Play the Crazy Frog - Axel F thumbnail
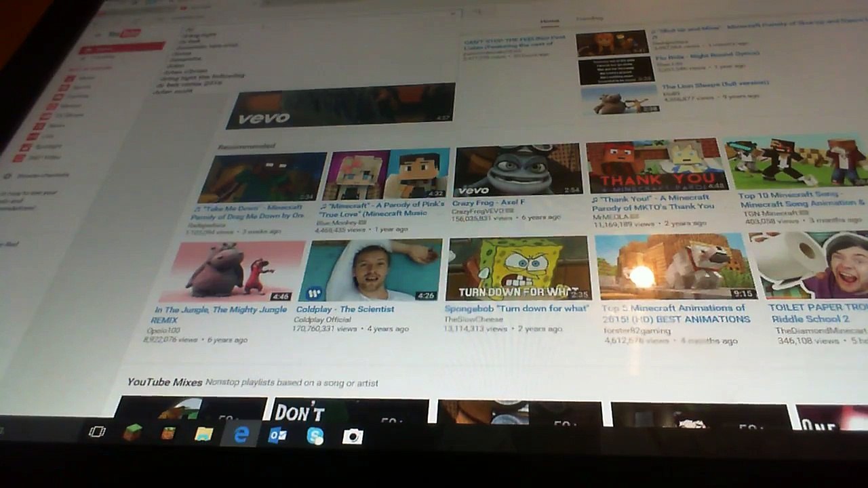 (518, 170)
